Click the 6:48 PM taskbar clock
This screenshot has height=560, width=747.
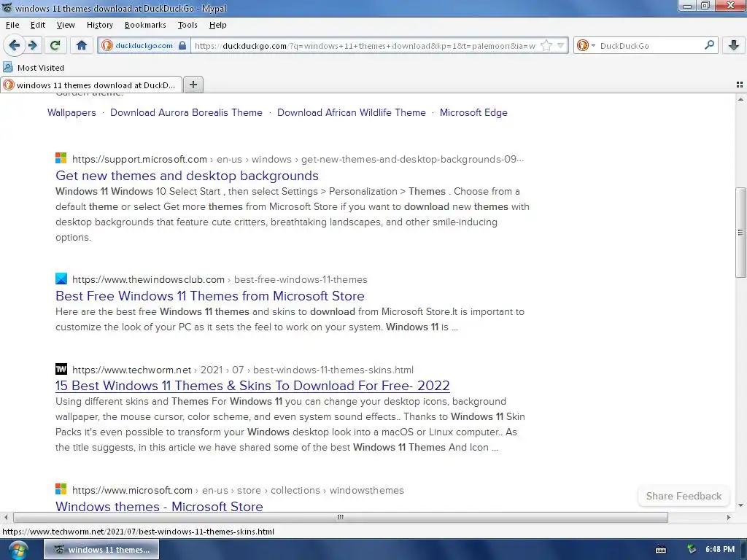[x=720, y=549]
